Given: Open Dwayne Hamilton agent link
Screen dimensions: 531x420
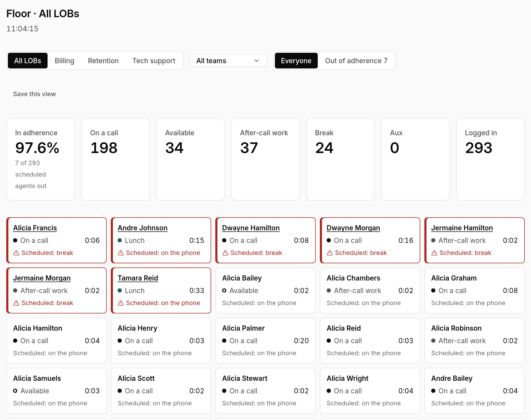Looking at the screenshot, I should point(251,228).
